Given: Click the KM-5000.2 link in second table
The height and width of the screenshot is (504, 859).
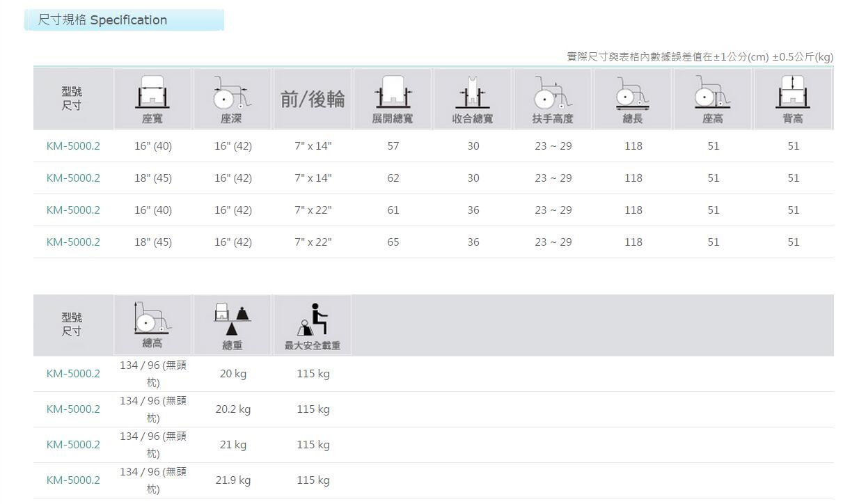Looking at the screenshot, I should coord(73,373).
